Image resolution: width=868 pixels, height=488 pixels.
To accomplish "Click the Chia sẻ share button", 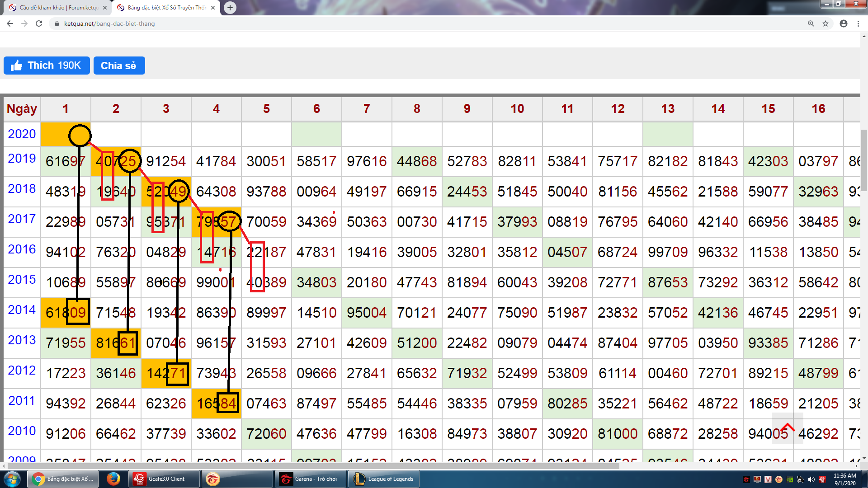I will tap(119, 66).
